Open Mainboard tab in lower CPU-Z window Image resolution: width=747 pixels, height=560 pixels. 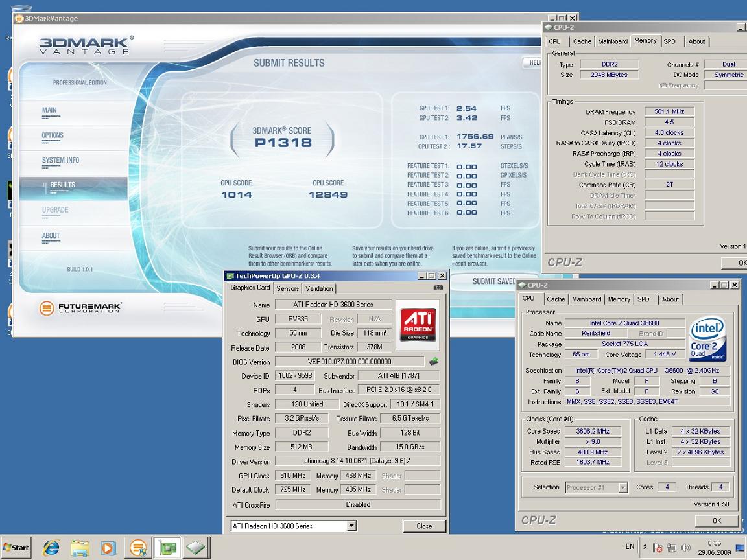tap(586, 299)
